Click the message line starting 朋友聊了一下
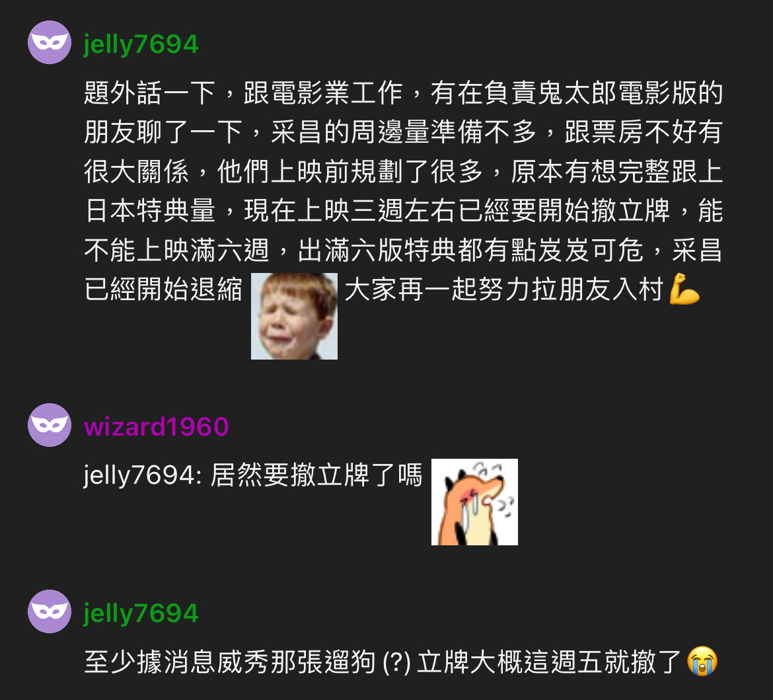 point(403,132)
